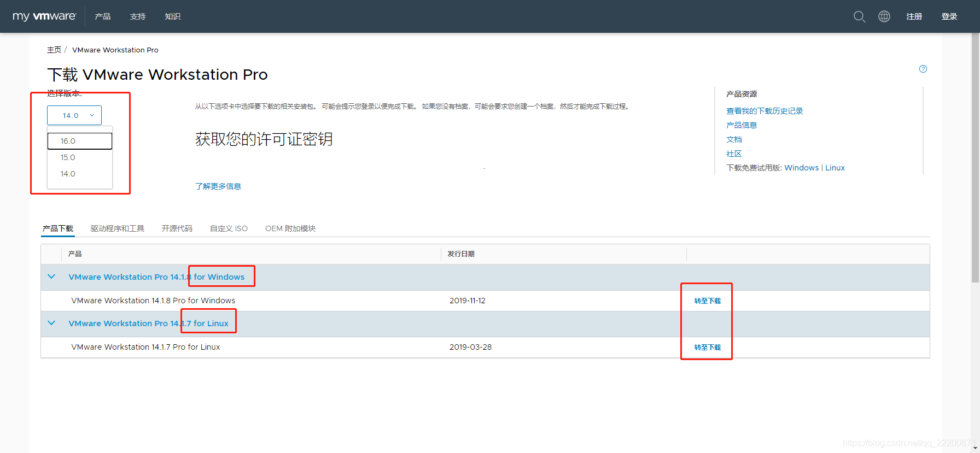Click VMware Workstation Pro breadcrumb
The height and width of the screenshot is (453, 980).
(115, 50)
